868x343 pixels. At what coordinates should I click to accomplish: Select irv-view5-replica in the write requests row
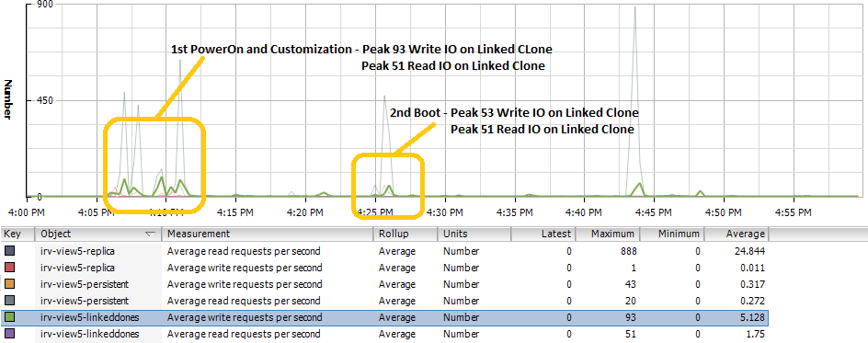[x=77, y=268]
